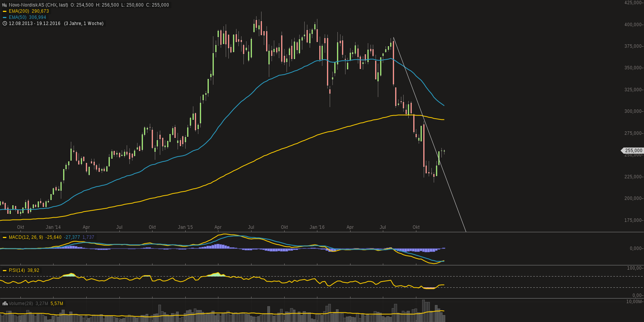Click the RSI value 38,92
Image resolution: width=644 pixels, height=322 pixels.
point(33,271)
